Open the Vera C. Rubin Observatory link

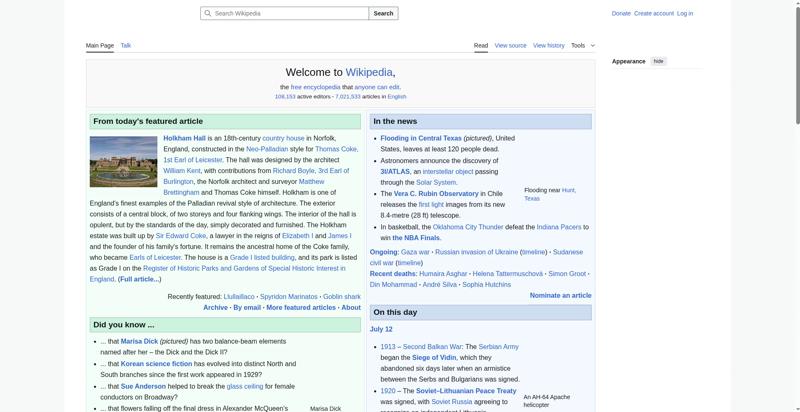[x=436, y=194]
